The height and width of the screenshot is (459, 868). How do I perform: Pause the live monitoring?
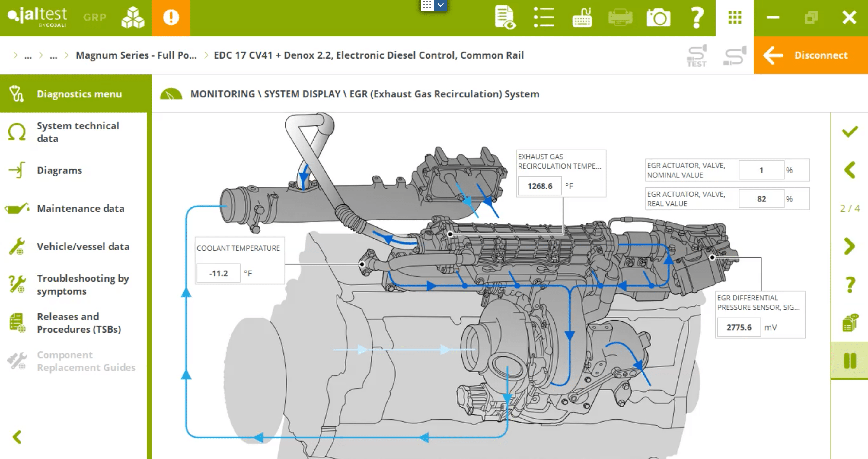point(850,361)
